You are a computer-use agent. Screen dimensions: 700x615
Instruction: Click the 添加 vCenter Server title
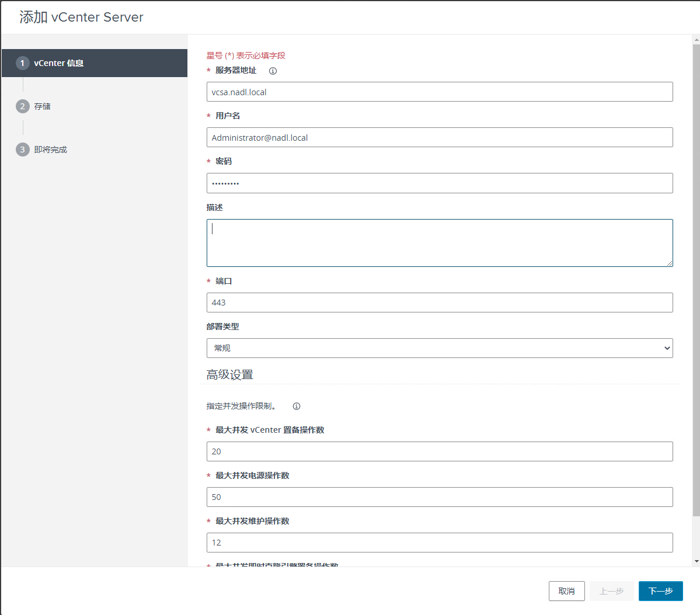pos(81,17)
